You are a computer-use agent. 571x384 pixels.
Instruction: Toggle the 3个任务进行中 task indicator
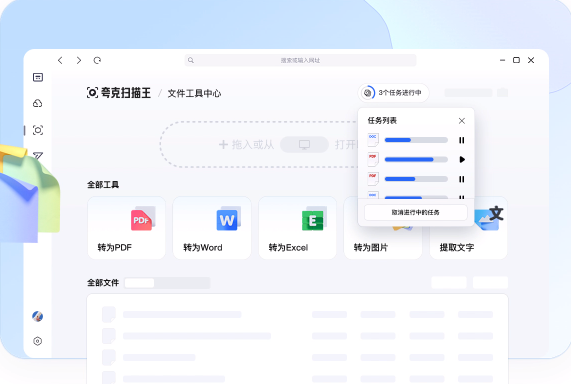(393, 93)
